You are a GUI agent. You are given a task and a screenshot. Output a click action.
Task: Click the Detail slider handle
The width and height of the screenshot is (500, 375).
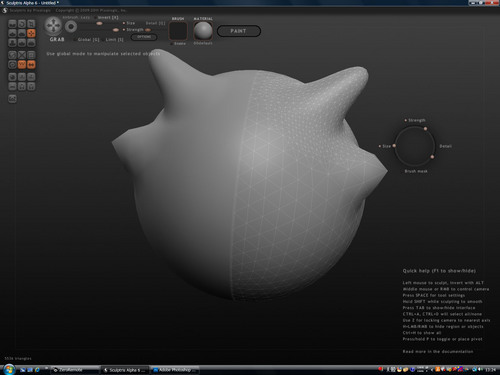tap(148, 30)
